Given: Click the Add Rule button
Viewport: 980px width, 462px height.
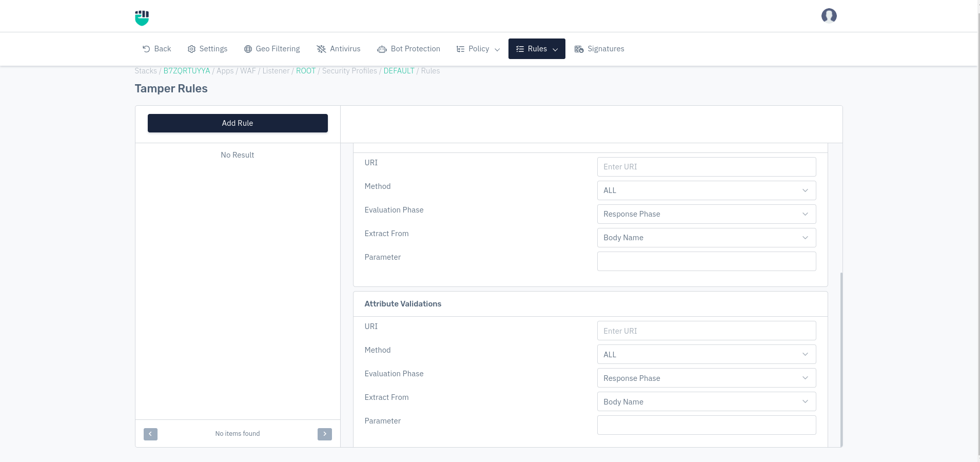Looking at the screenshot, I should (x=238, y=123).
